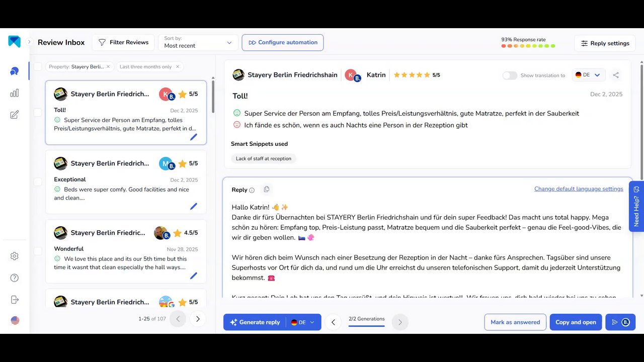This screenshot has height=362, width=644.
Task: Open the Wonderful review card
Action: click(126, 251)
